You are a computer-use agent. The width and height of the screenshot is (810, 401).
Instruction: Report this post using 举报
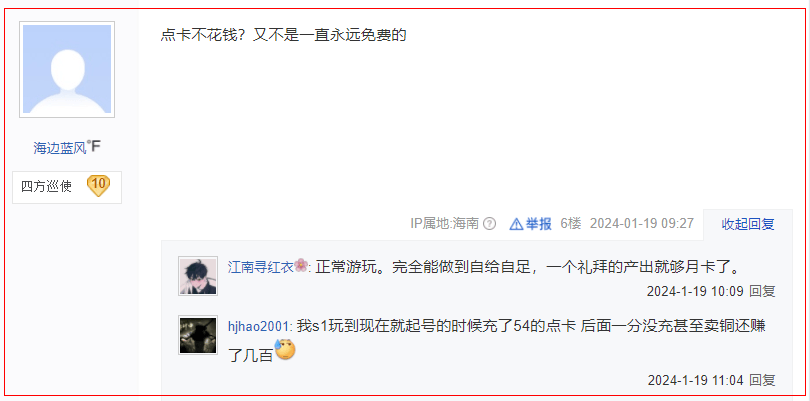538,224
